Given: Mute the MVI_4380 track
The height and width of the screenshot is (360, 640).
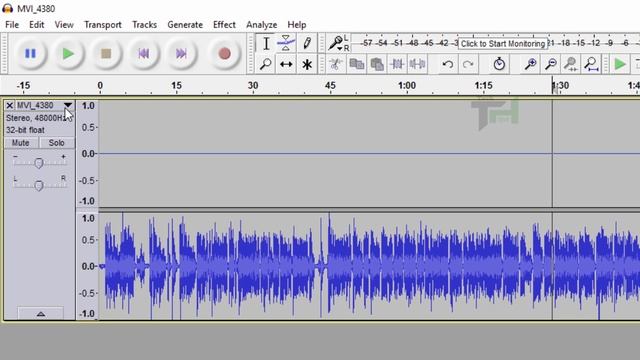Looking at the screenshot, I should coord(21,143).
